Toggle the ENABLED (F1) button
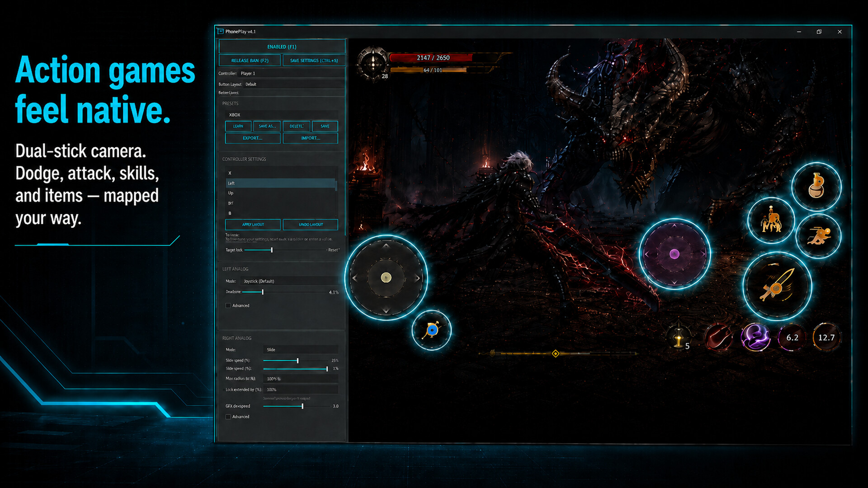 [x=282, y=47]
